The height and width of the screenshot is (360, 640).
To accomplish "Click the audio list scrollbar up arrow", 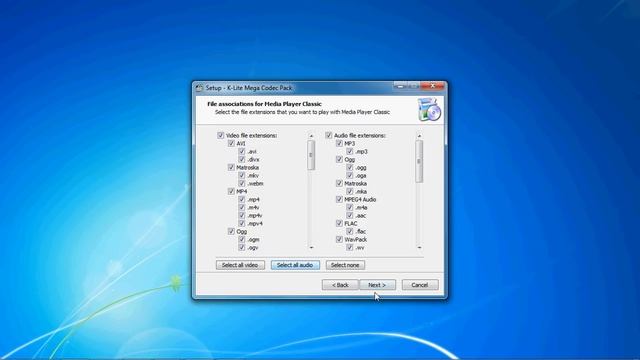I will [x=419, y=136].
